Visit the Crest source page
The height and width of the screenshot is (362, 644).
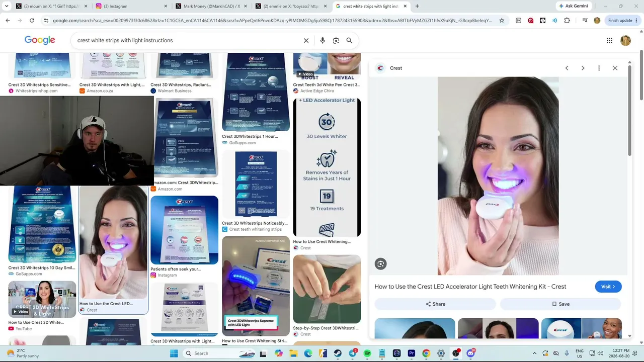coord(608,287)
